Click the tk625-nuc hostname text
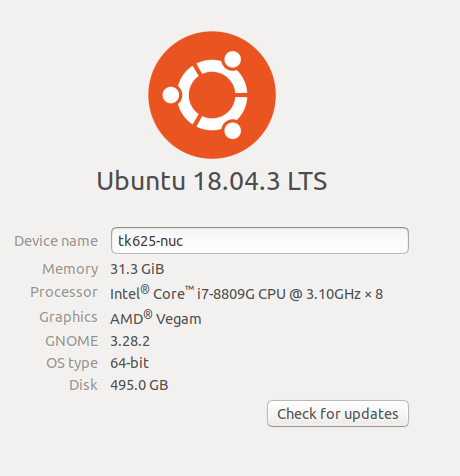Image resolution: width=460 pixels, height=476 pixels. (x=151, y=241)
